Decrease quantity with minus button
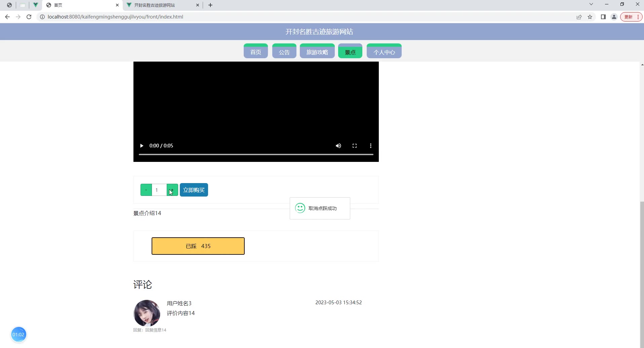 [x=146, y=190]
